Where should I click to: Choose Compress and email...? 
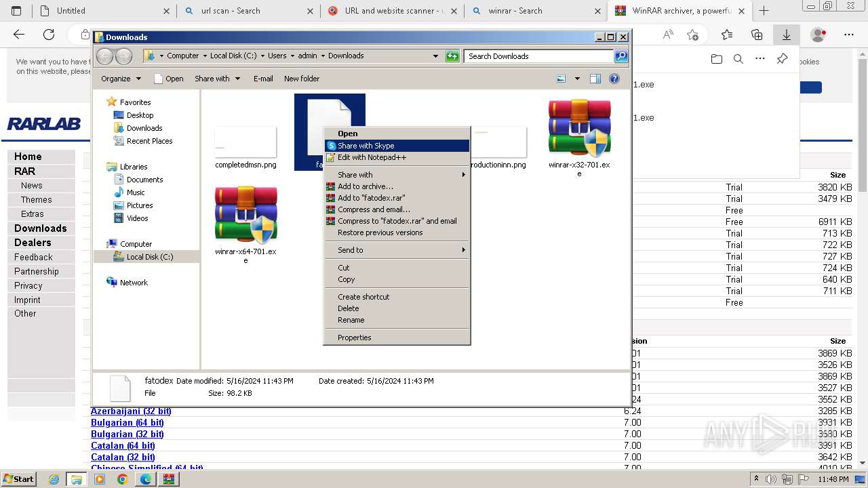pos(397,209)
